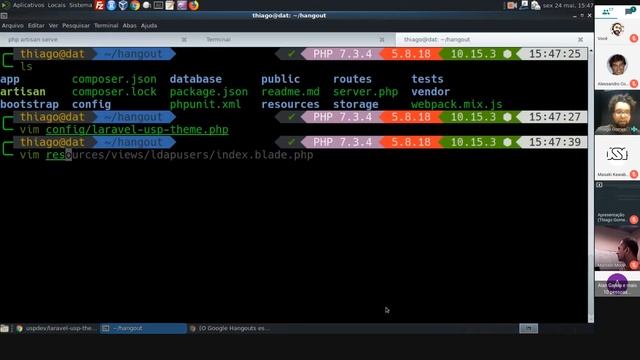Click the purple application launcher icon
Viewport: 640px width, 360px height.
pos(182,5)
